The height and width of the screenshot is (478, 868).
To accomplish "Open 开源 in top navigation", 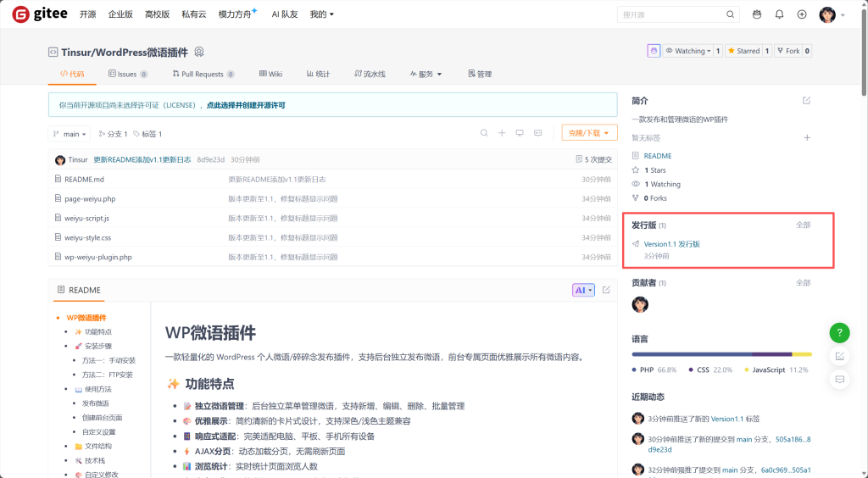I will pyautogui.click(x=87, y=14).
